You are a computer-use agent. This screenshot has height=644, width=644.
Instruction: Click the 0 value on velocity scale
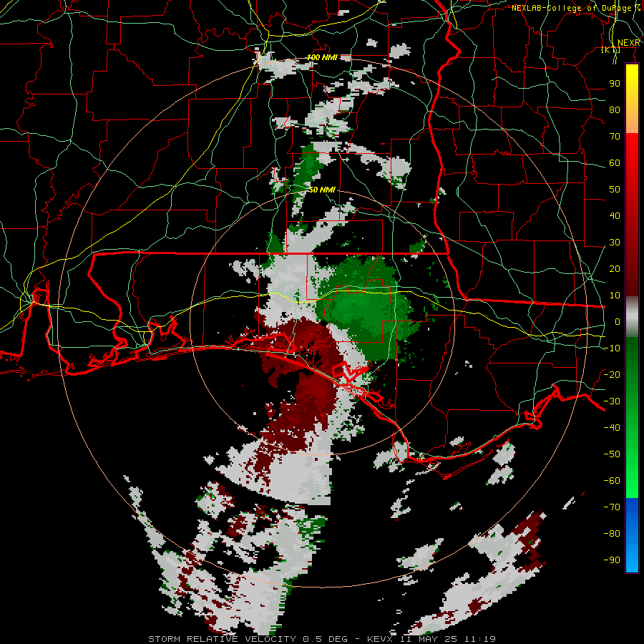[618, 321]
